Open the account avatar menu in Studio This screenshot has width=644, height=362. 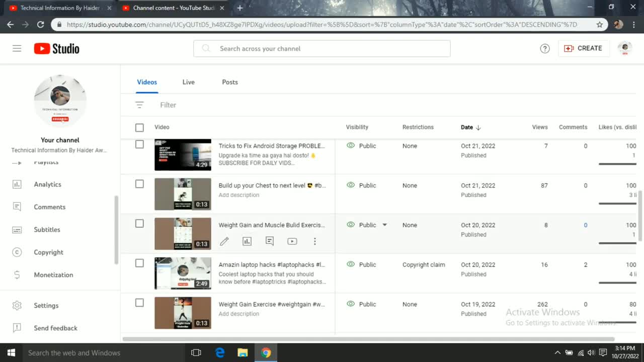624,48
